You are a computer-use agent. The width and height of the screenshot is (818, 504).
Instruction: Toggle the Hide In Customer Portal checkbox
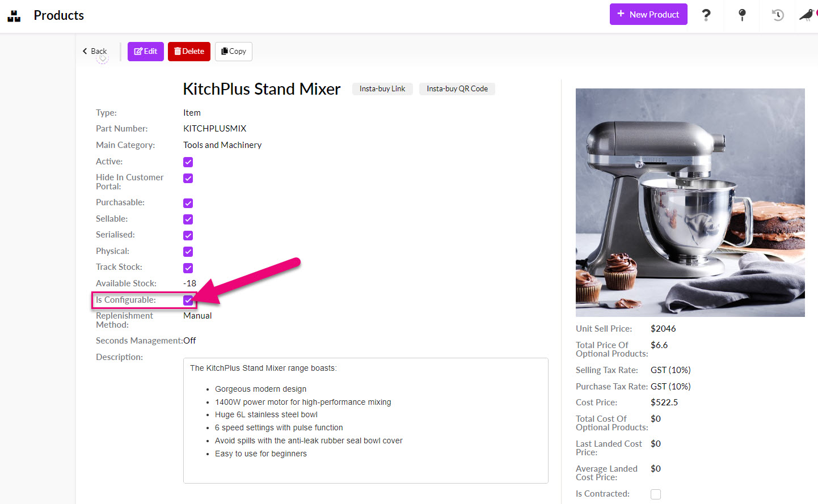(188, 178)
